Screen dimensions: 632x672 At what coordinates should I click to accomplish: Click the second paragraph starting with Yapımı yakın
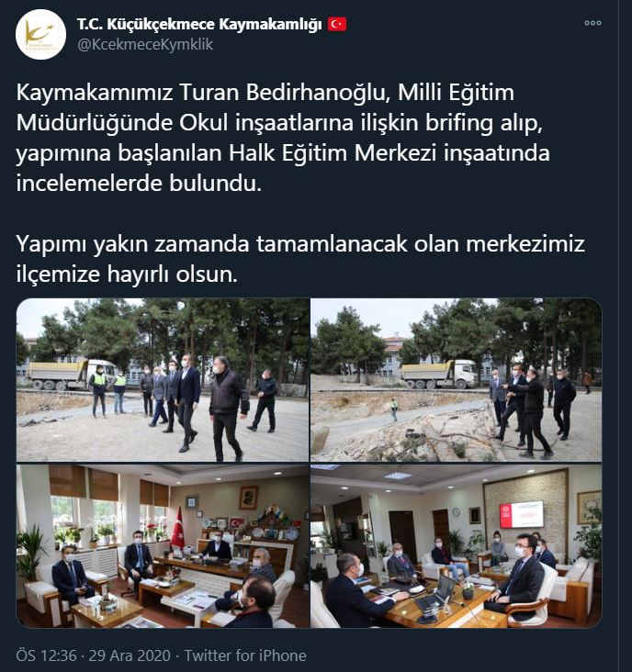[300, 259]
